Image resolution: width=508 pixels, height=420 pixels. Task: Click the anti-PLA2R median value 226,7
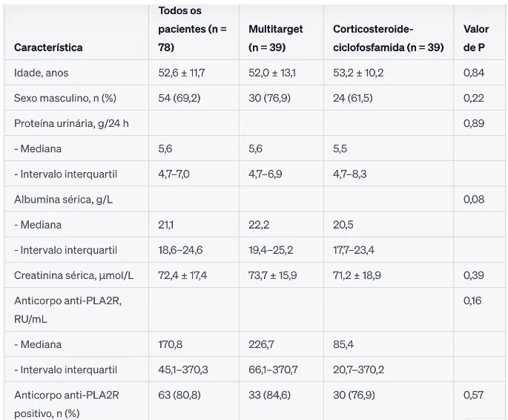pyautogui.click(x=261, y=344)
